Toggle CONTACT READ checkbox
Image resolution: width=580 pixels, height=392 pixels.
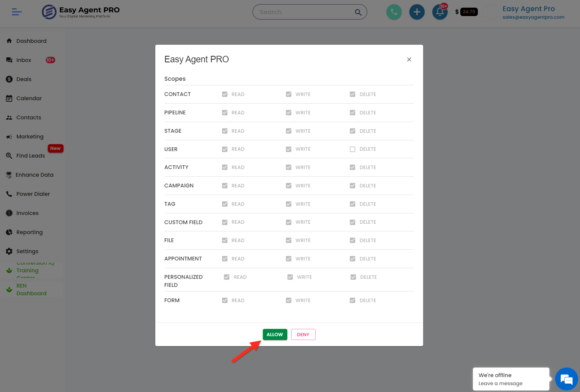click(x=225, y=94)
